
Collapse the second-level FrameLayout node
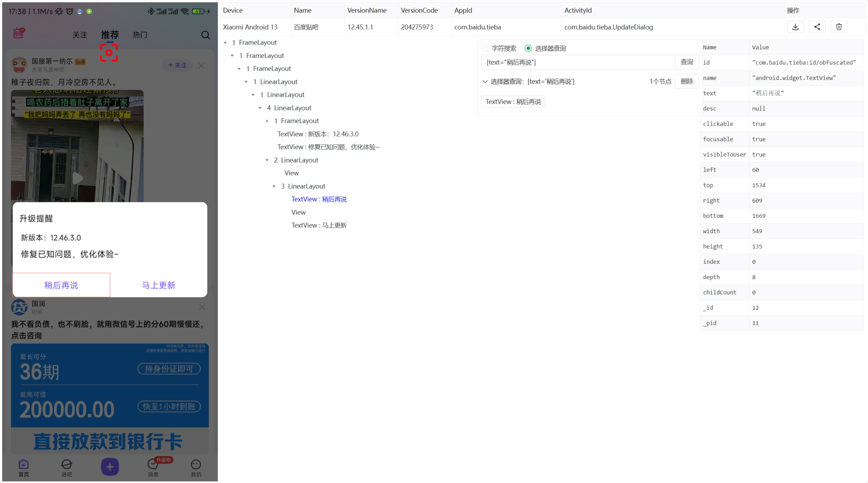coord(232,56)
